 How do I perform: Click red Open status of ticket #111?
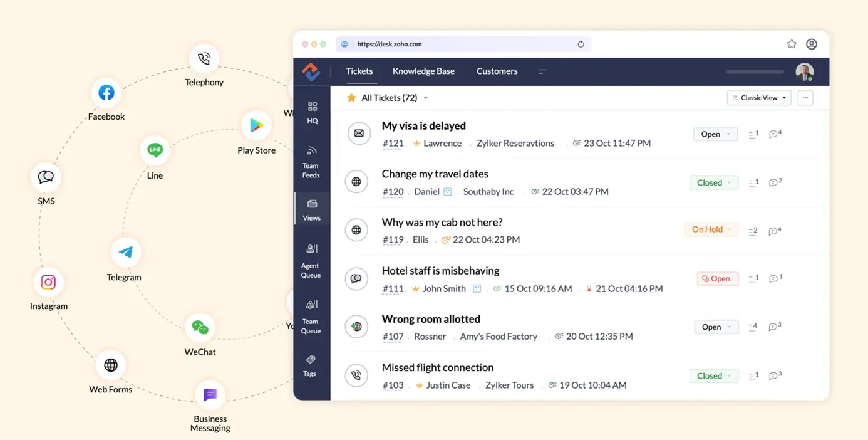[717, 278]
